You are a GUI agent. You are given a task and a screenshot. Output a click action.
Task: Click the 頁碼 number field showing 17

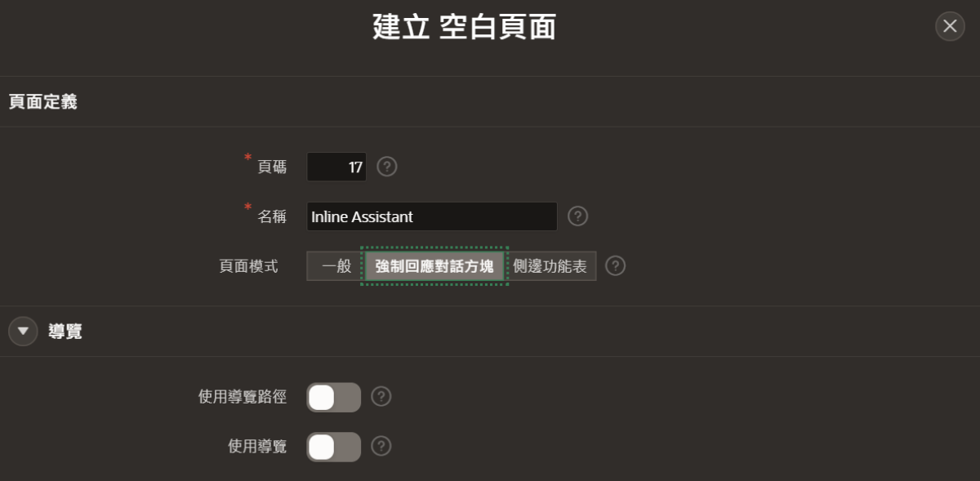click(336, 167)
